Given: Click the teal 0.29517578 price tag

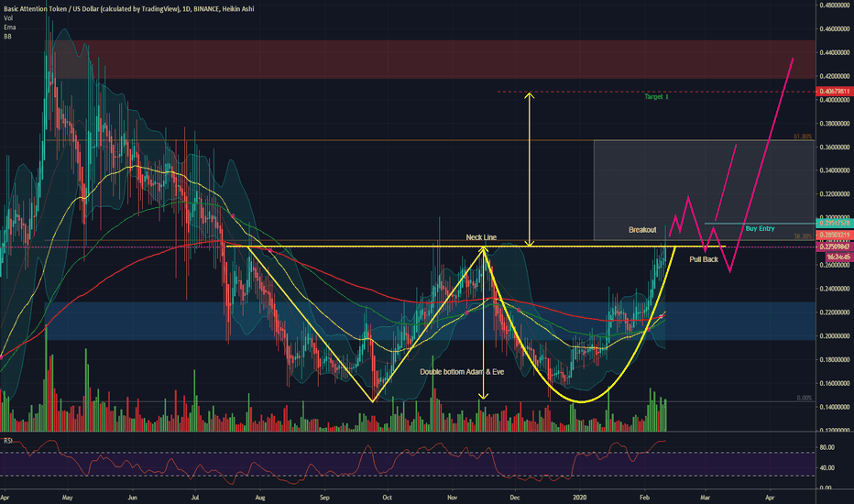Looking at the screenshot, I should click(835, 224).
